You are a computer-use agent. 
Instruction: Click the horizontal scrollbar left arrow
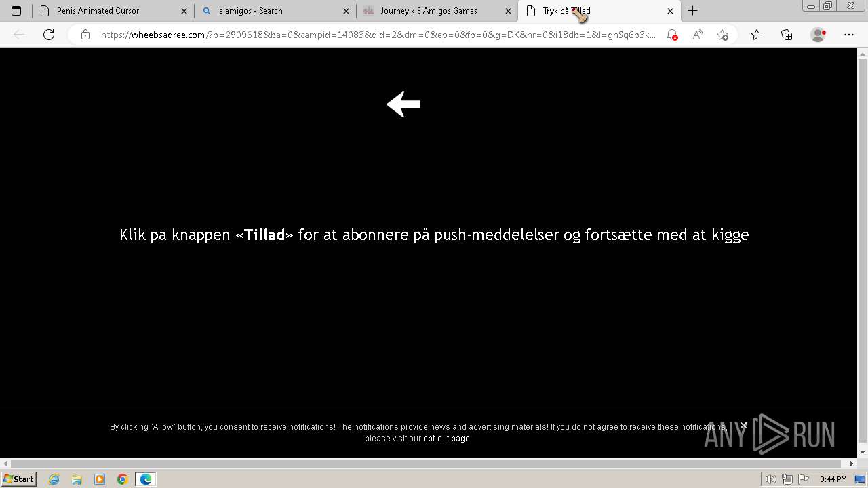[x=5, y=464]
